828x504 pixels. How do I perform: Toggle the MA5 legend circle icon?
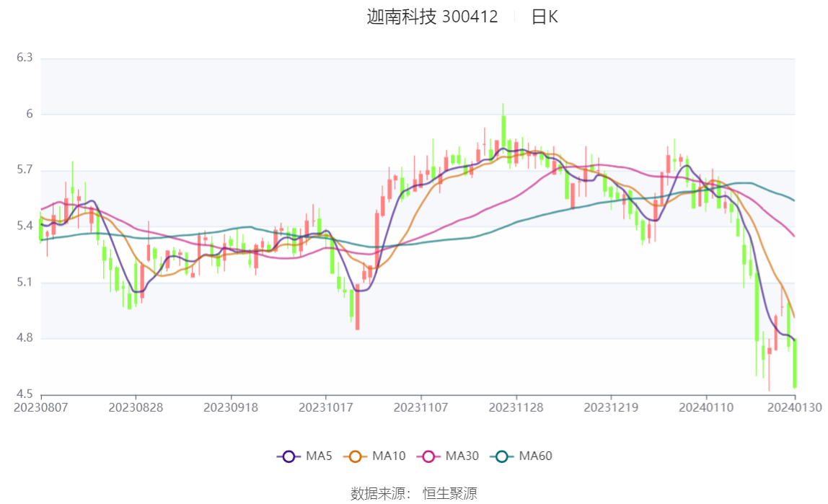pyautogui.click(x=289, y=456)
